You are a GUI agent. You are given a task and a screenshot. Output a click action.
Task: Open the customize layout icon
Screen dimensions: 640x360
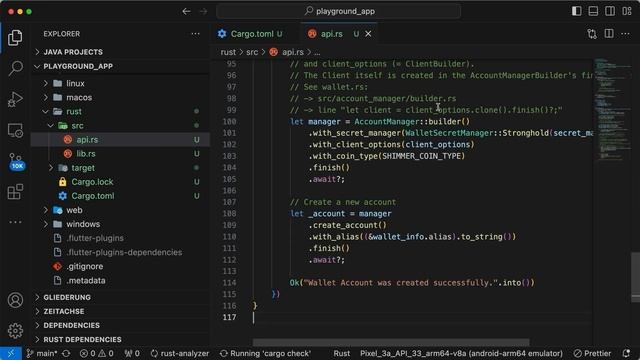627,11
